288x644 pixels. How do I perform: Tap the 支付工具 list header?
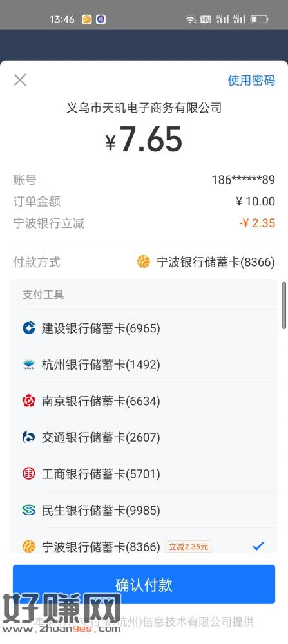[43, 294]
